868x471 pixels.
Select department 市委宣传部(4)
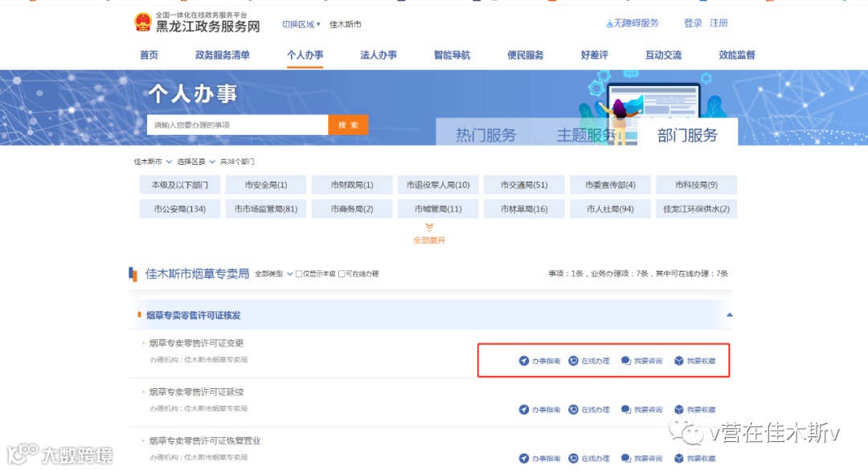(610, 185)
